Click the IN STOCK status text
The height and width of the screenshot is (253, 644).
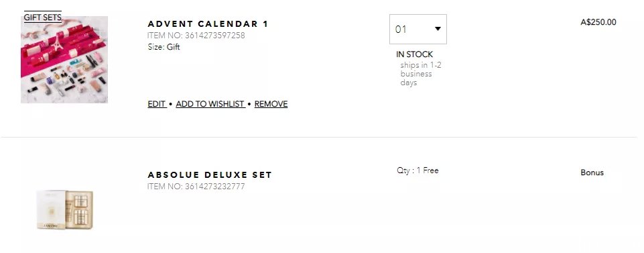click(414, 54)
